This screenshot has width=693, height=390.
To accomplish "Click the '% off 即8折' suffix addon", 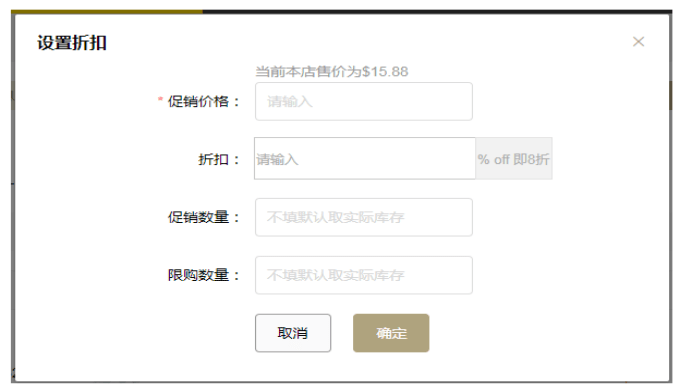I will click(x=514, y=159).
